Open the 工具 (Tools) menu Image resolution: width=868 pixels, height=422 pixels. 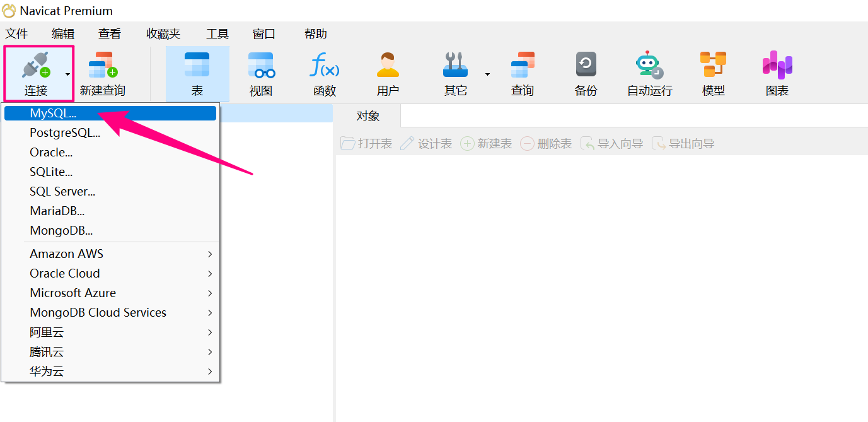tap(217, 34)
